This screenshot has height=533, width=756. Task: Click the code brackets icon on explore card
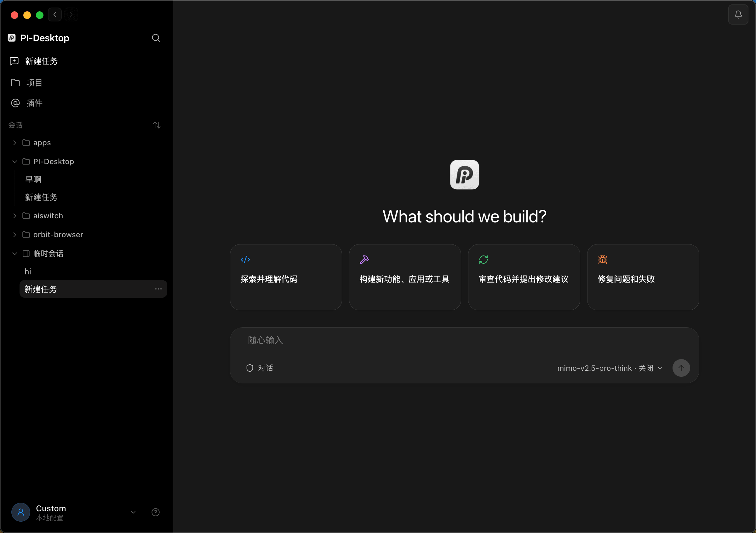click(x=245, y=260)
